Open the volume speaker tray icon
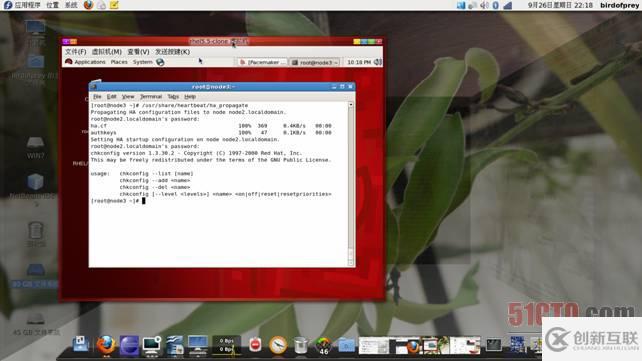The image size is (642, 361). [484, 5]
